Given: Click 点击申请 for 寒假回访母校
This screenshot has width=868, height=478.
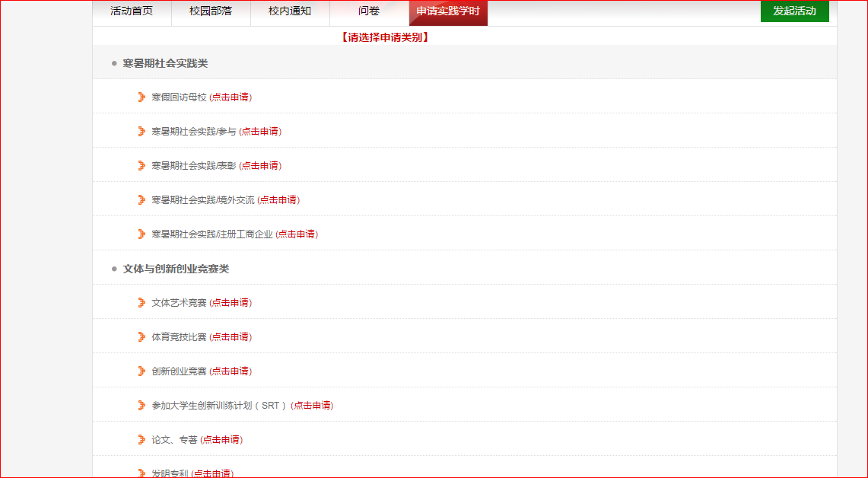Looking at the screenshot, I should (x=231, y=97).
